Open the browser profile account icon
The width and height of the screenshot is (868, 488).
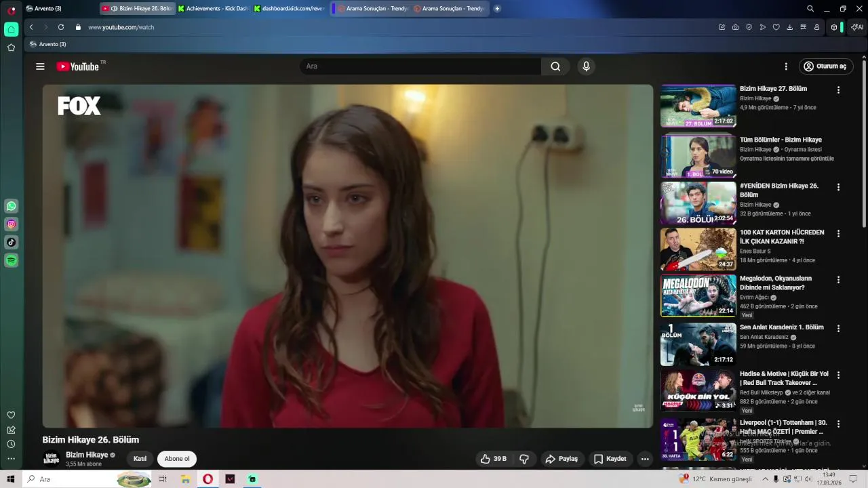pos(817,27)
